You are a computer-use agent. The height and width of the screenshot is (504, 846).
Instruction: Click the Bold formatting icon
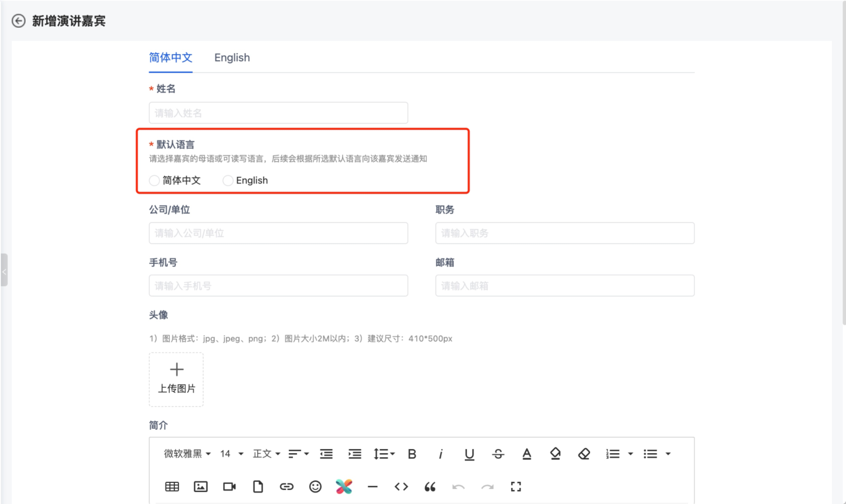click(412, 454)
